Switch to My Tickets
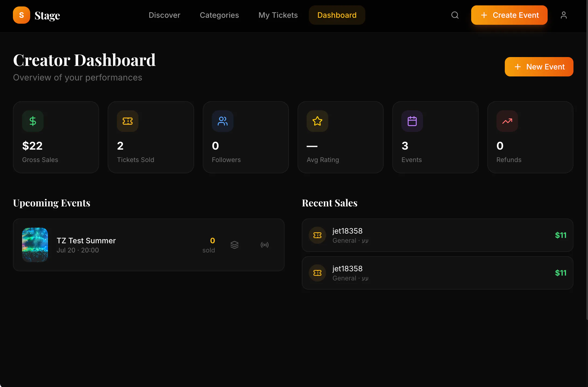This screenshot has height=387, width=588. click(x=278, y=15)
